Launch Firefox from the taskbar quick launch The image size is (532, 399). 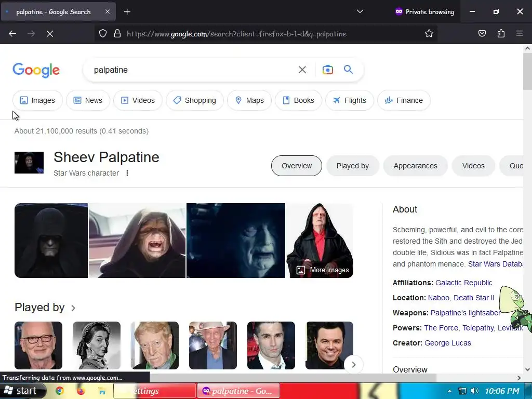pos(81,391)
